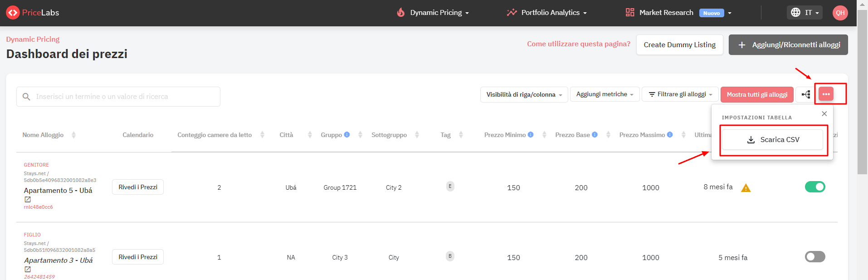The height and width of the screenshot is (280, 868).
Task: Sort by Città column
Action: point(310,135)
